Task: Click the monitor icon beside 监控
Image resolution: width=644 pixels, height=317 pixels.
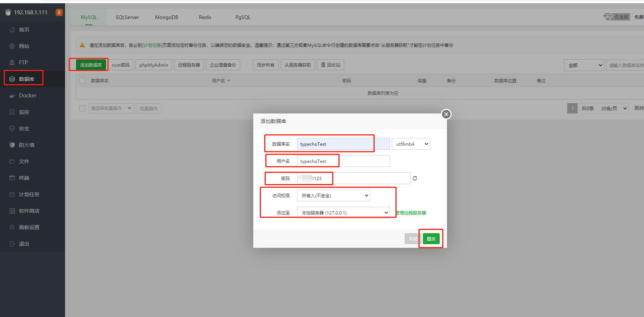Action: [12, 112]
